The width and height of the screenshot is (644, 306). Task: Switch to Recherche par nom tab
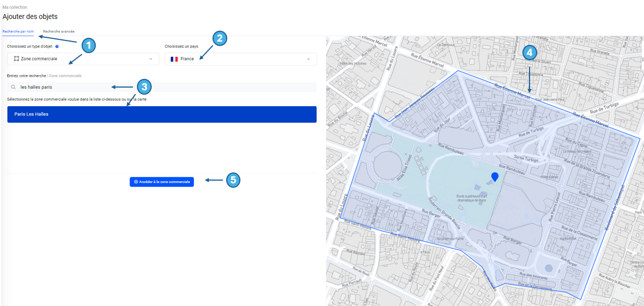tap(18, 31)
